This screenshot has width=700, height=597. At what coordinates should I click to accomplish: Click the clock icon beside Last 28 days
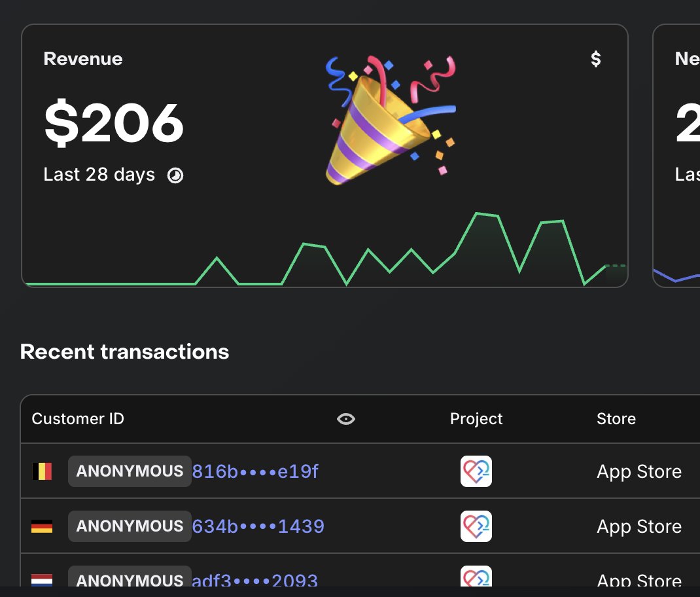(175, 175)
